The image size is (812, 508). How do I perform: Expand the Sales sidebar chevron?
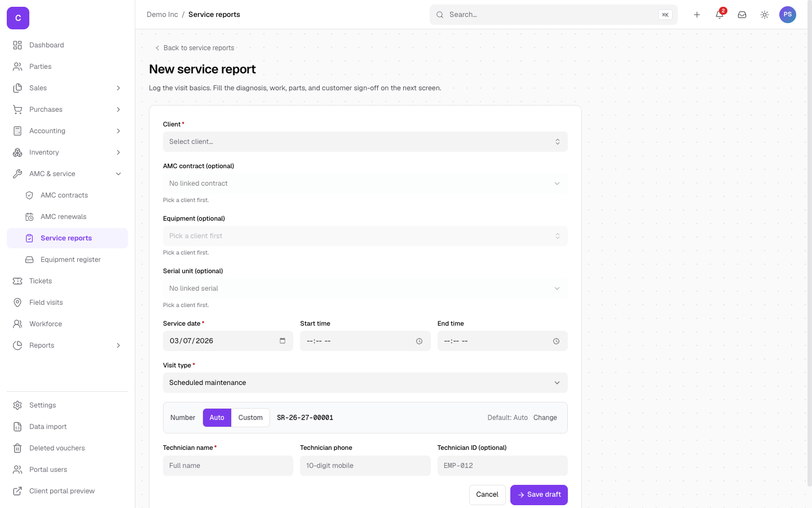[x=118, y=88]
